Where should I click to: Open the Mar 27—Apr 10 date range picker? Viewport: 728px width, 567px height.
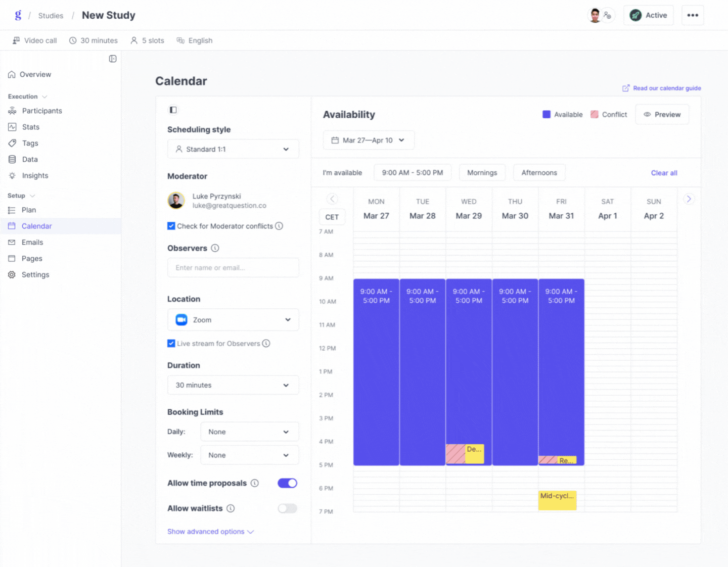[x=369, y=140]
